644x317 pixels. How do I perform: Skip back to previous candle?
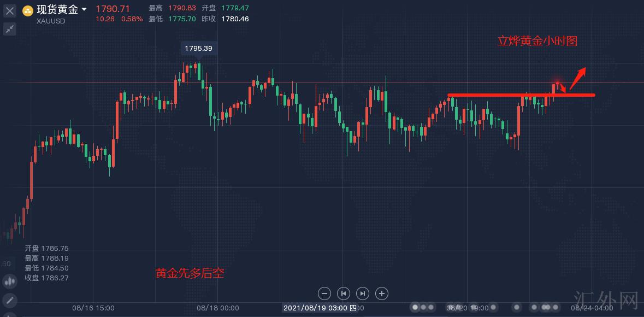344,293
